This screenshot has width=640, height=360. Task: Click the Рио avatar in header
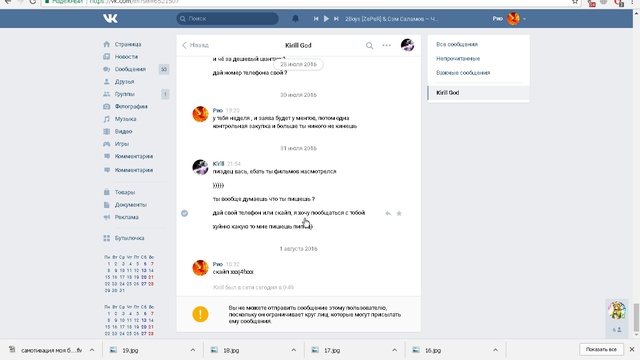point(513,18)
